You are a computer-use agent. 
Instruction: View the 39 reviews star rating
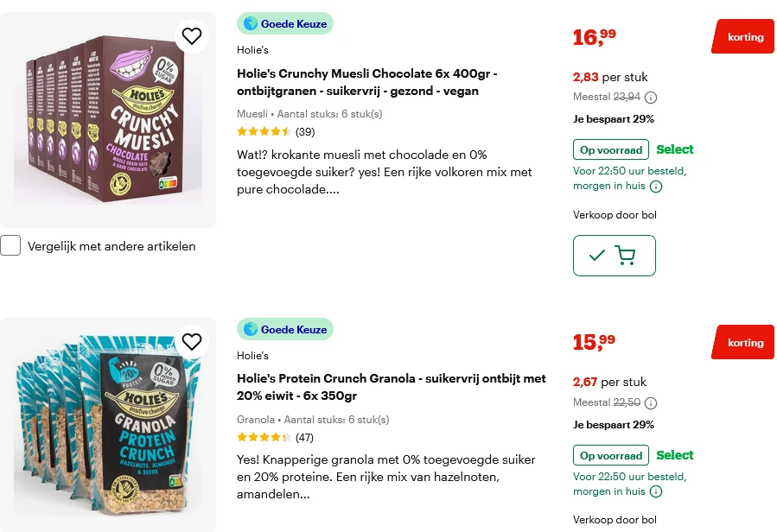(264, 132)
